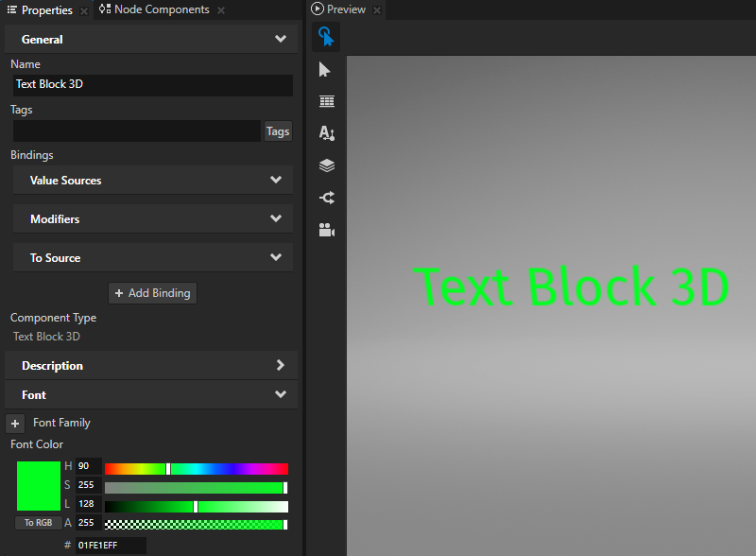
Task: Click the layers overlay icon
Action: click(x=326, y=165)
